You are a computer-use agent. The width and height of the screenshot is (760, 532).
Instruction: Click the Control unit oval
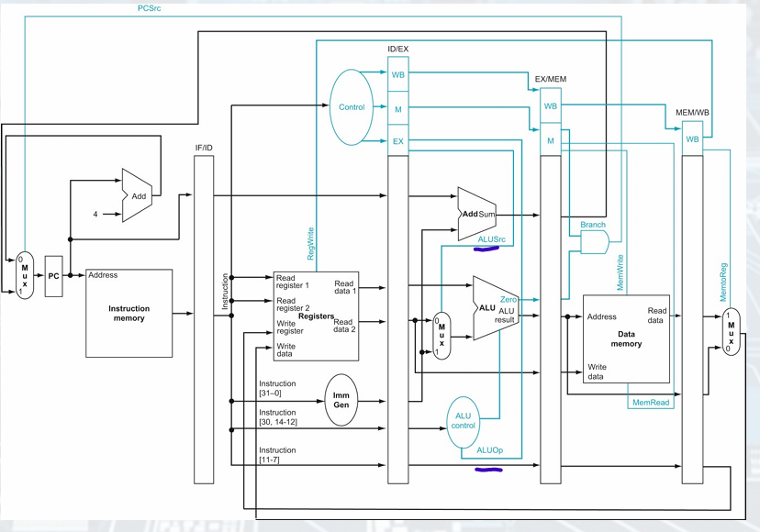[352, 107]
